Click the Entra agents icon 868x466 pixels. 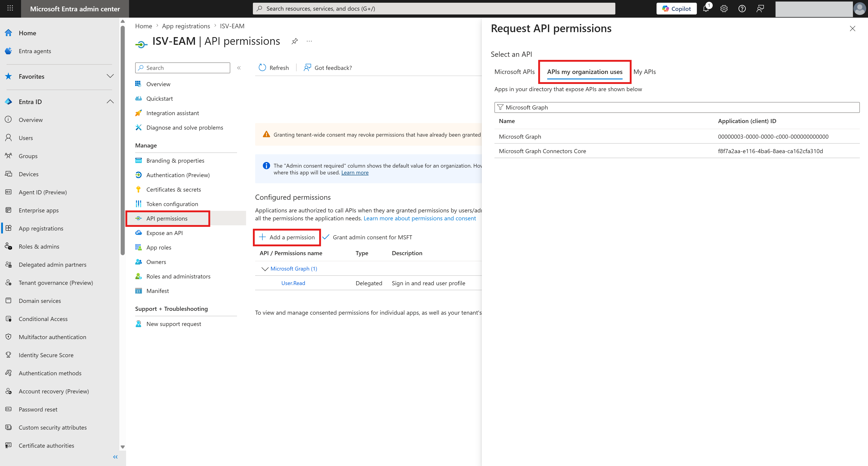[8, 51]
